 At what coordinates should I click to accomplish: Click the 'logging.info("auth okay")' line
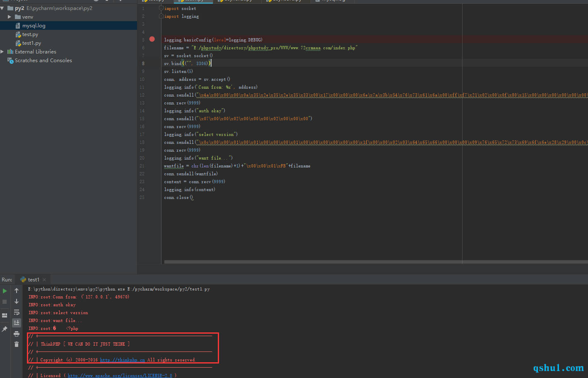(195, 111)
